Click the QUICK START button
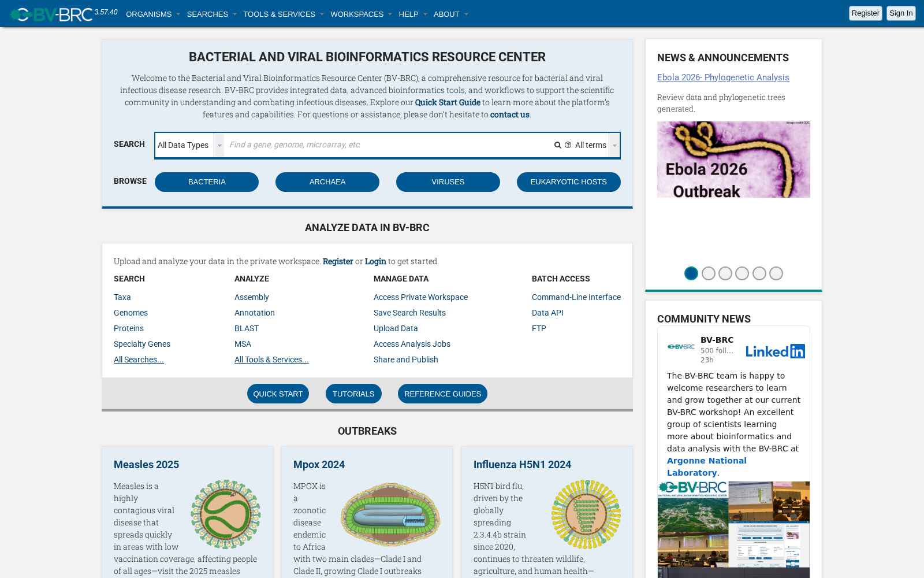 (x=278, y=394)
